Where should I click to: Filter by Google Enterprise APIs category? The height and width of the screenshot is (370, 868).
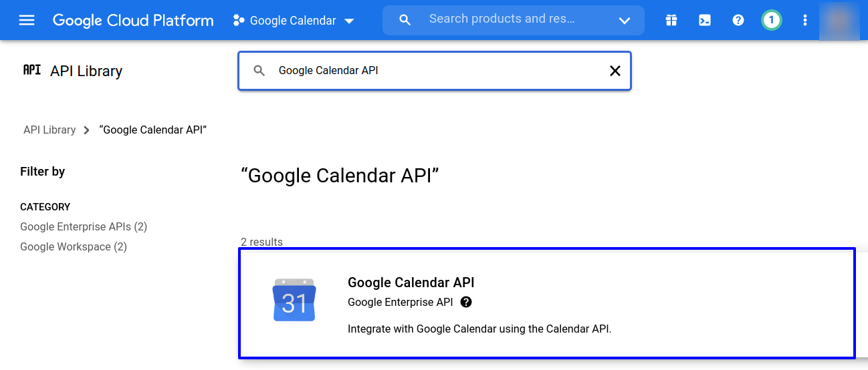84,226
